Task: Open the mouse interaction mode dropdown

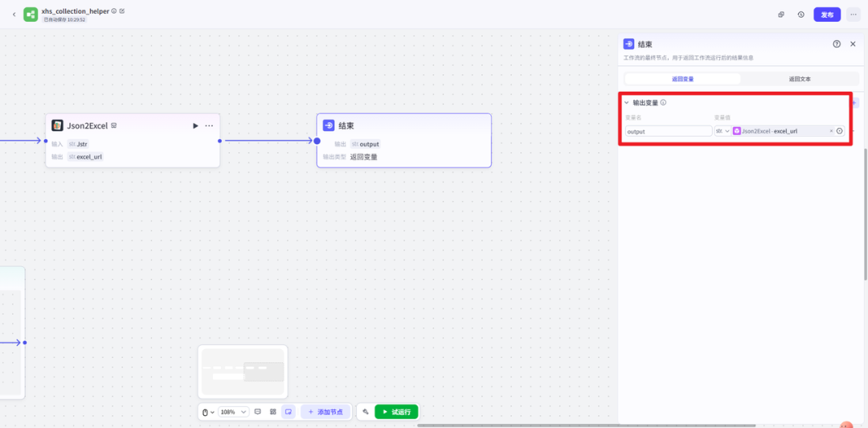Action: click(x=207, y=411)
